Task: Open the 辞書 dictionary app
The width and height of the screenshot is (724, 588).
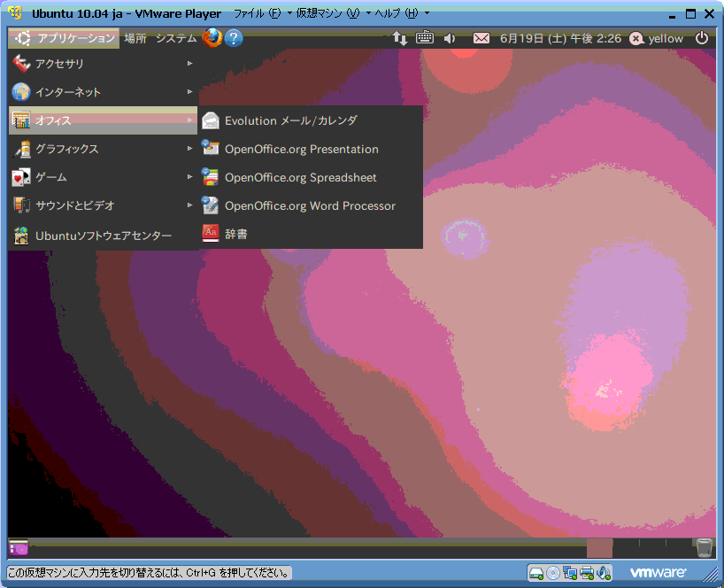Action: pos(312,234)
